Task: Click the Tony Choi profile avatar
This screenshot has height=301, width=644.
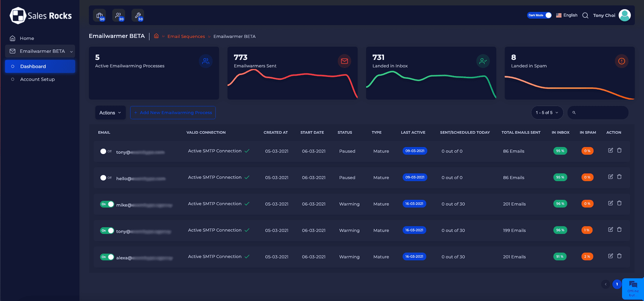Action: click(624, 16)
